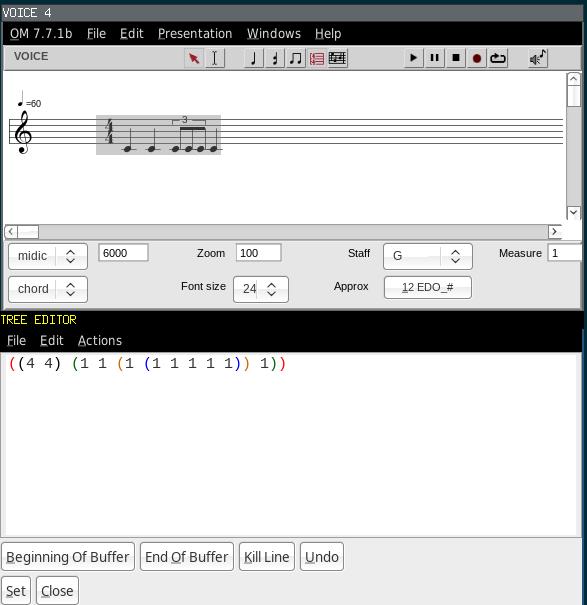The height and width of the screenshot is (605, 587).
Task: Toggle the red measure mode icon
Action: pyautogui.click(x=317, y=58)
